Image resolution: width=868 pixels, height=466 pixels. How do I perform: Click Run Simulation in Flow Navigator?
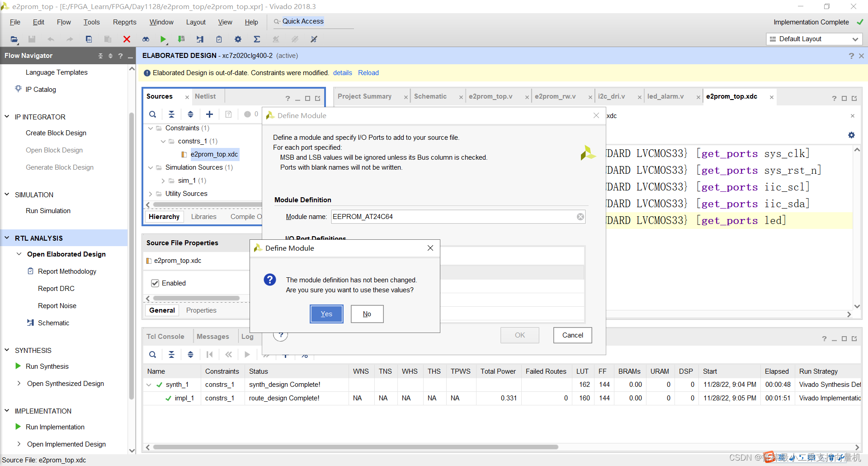48,211
